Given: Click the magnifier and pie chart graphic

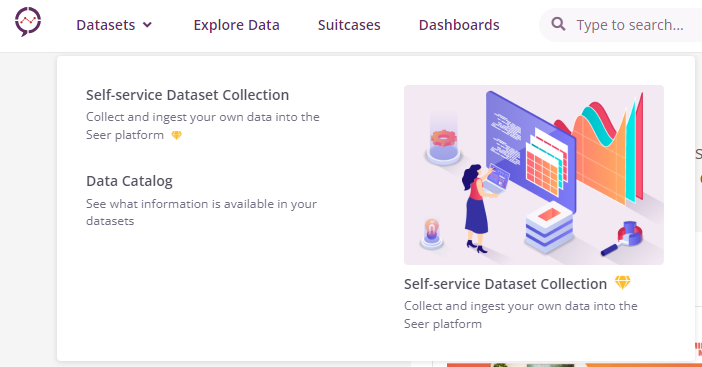Looking at the screenshot, I should 623,238.
